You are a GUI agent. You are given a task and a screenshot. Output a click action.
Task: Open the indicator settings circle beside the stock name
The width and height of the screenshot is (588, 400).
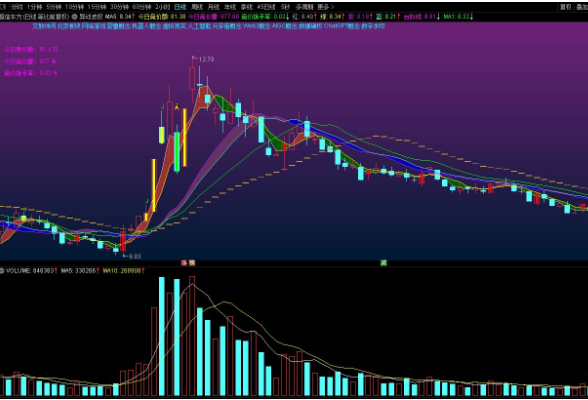point(74,17)
